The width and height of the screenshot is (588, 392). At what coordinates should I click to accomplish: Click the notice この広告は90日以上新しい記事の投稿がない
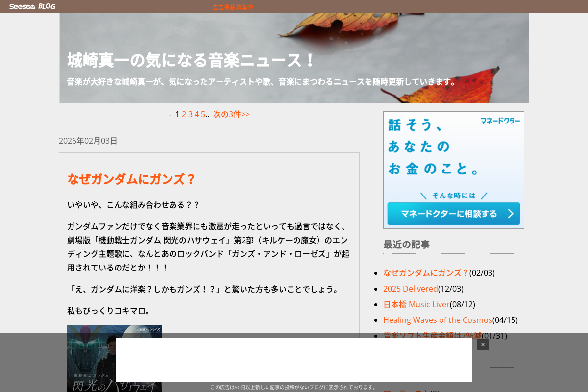(294, 387)
